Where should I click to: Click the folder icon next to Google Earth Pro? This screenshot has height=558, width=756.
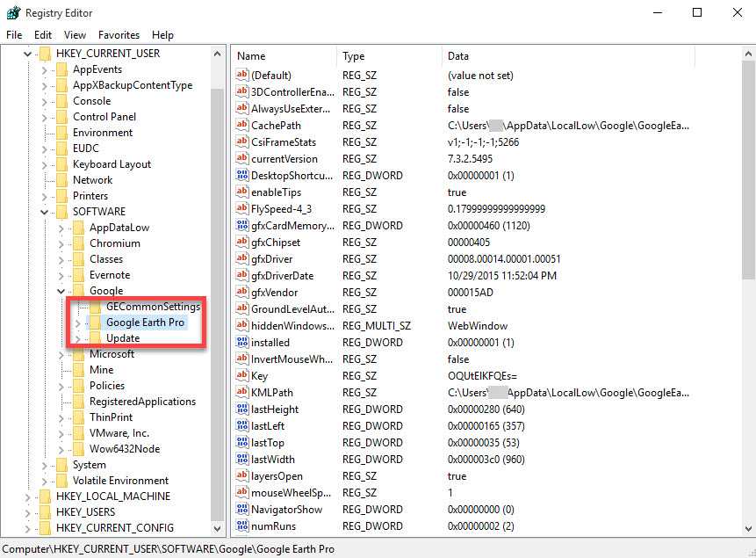pos(95,322)
